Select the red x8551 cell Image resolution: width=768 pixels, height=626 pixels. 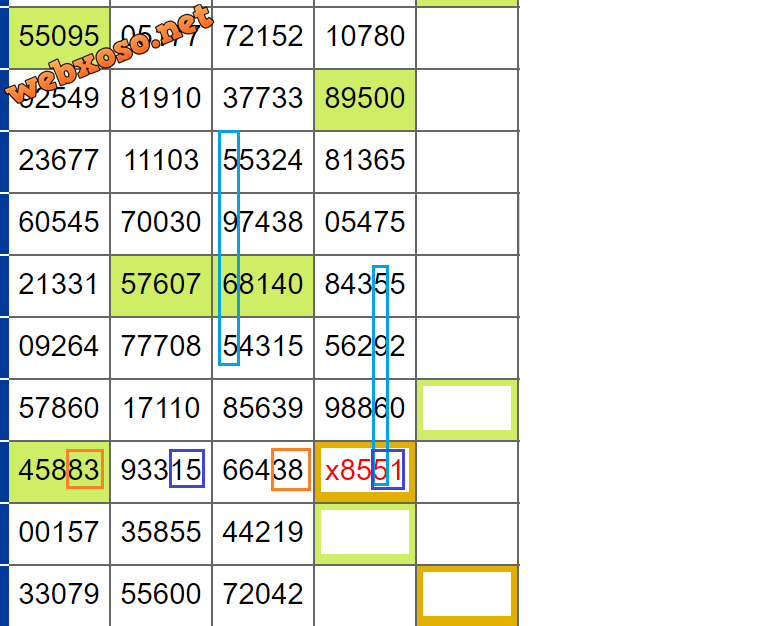(x=365, y=472)
